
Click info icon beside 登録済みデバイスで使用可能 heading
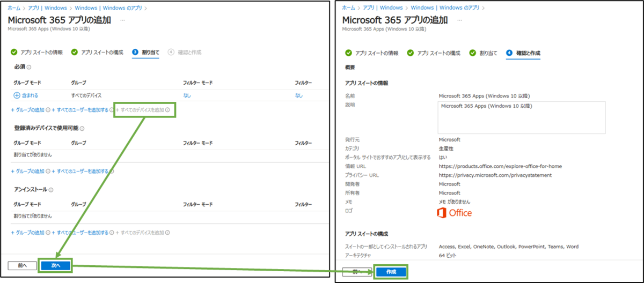click(x=82, y=128)
